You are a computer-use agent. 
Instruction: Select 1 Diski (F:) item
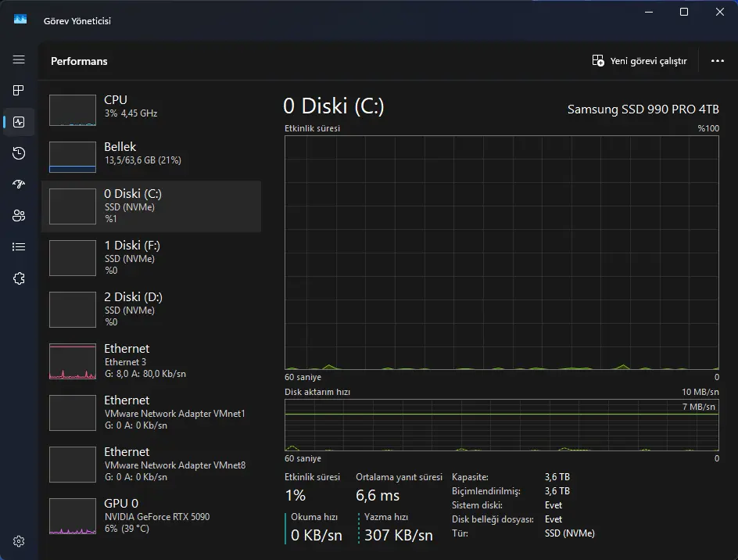[x=151, y=257]
